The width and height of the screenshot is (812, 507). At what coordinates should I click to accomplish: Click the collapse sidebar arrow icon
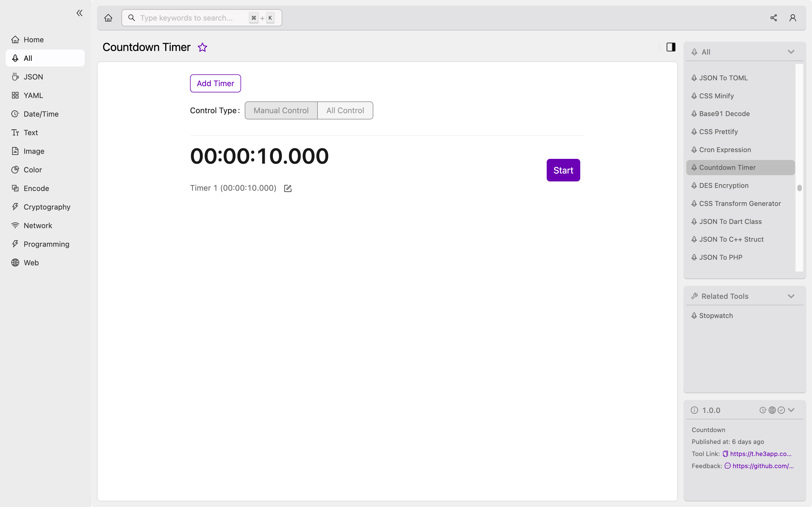(80, 13)
